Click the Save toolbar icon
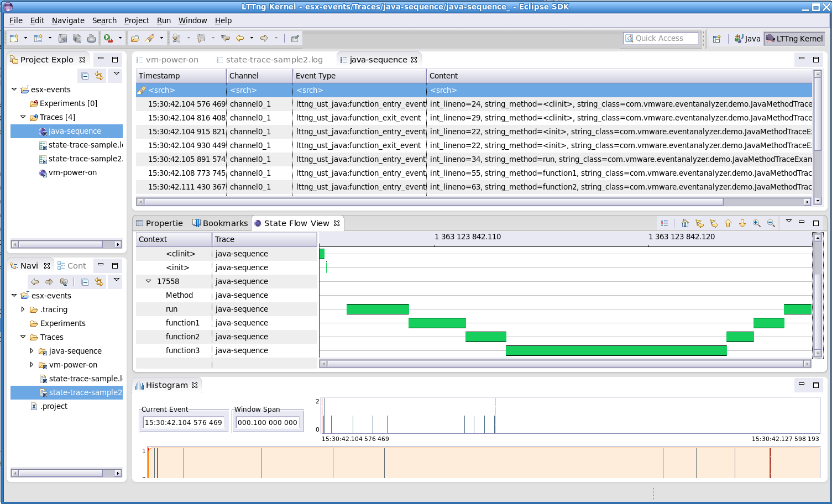The width and height of the screenshot is (832, 504). point(62,38)
